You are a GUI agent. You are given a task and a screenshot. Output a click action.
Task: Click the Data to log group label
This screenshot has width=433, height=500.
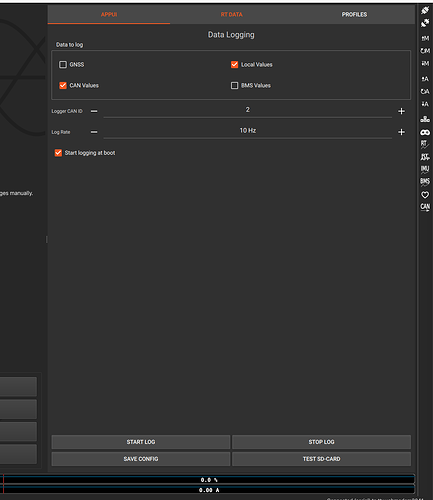click(69, 45)
